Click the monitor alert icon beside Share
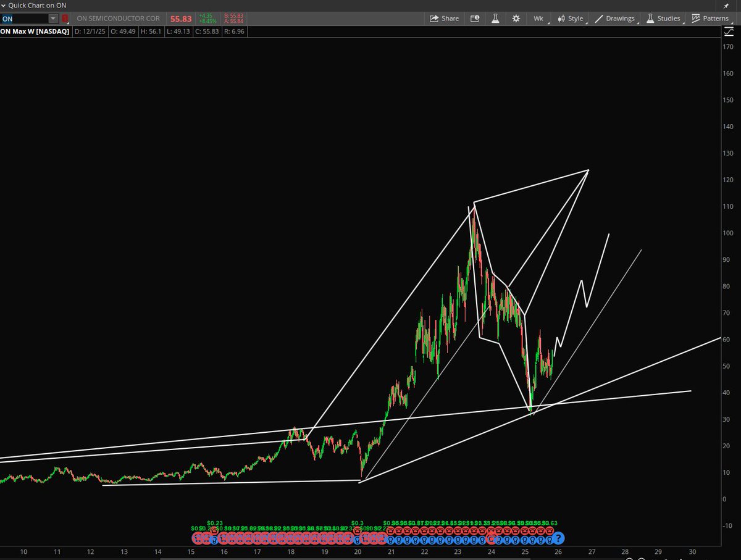Screen dimensions: 741x560 (474, 19)
